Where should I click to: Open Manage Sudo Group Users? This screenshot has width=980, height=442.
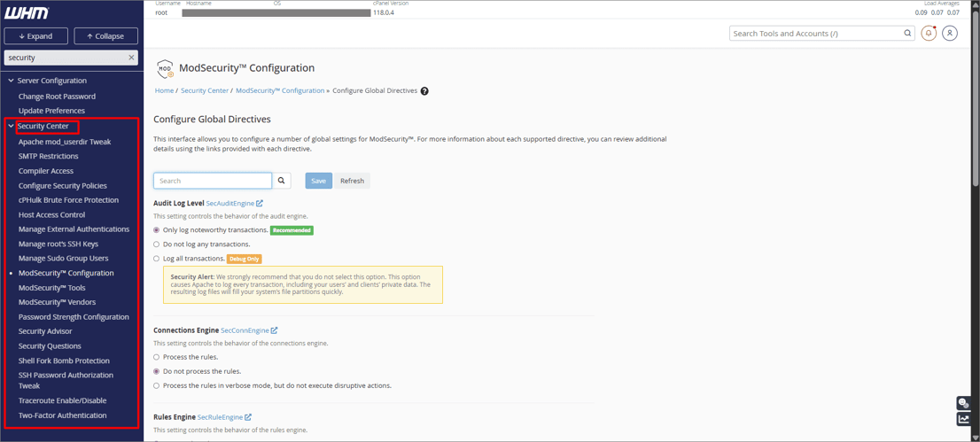[63, 258]
